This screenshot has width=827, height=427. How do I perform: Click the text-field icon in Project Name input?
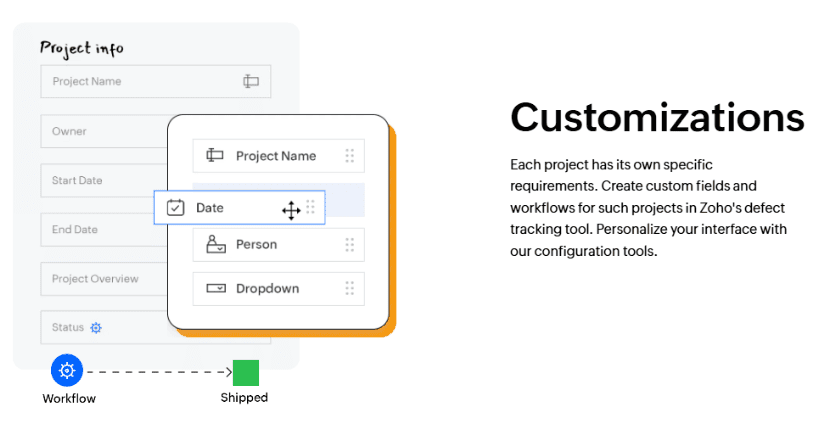pyautogui.click(x=251, y=82)
